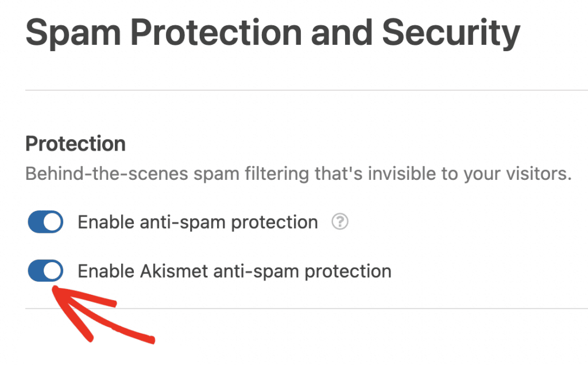
Task: Click the Spam Protection and Security title
Action: pyautogui.click(x=273, y=33)
